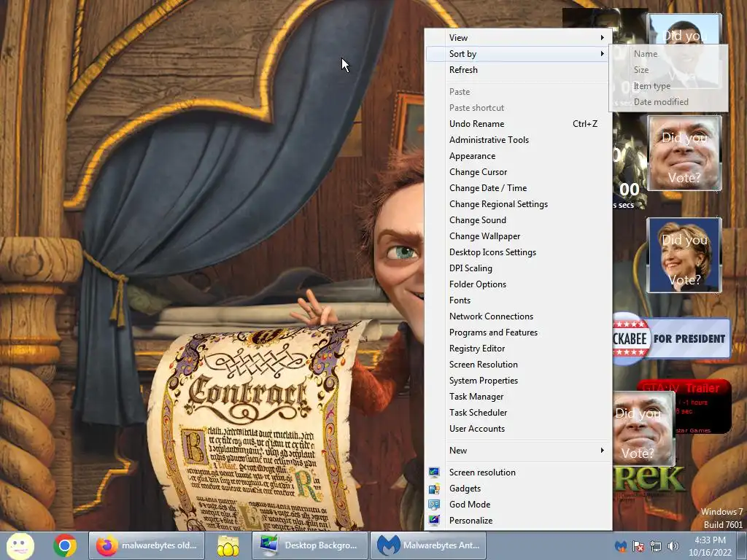The image size is (747, 560).
Task: Open Administrative Tools from context menu
Action: (518, 140)
